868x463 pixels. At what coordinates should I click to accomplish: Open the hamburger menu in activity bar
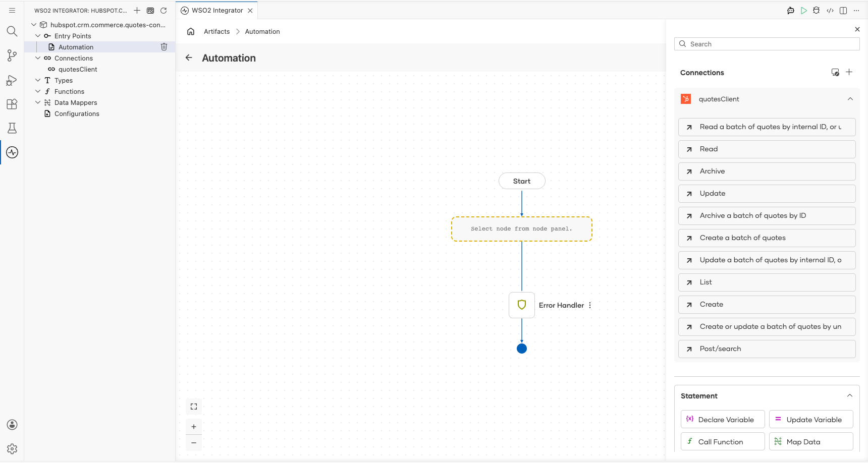[x=12, y=10]
